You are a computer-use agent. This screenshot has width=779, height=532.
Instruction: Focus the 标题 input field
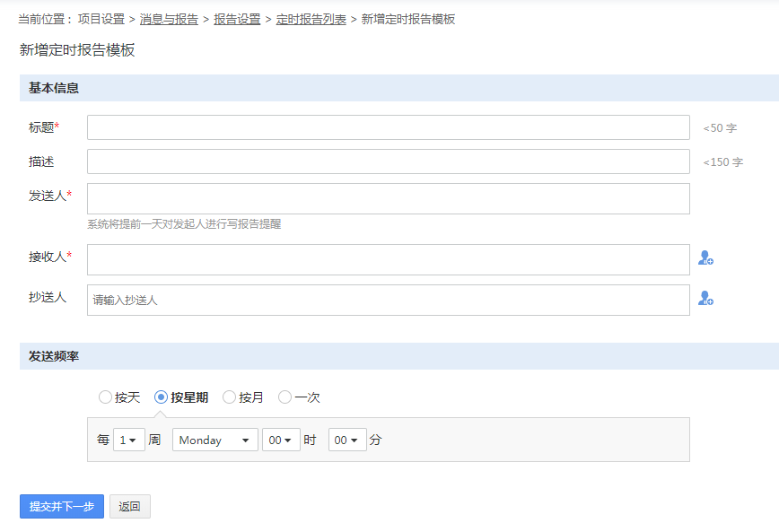389,127
